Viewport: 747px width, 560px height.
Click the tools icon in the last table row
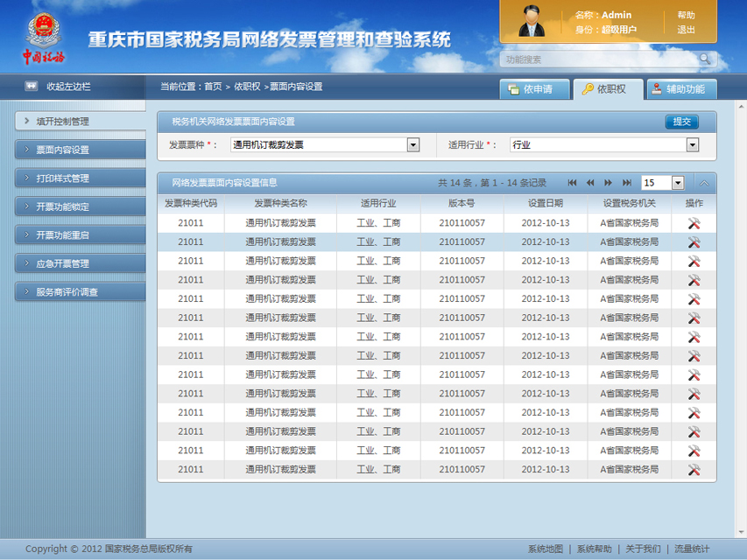tap(694, 470)
